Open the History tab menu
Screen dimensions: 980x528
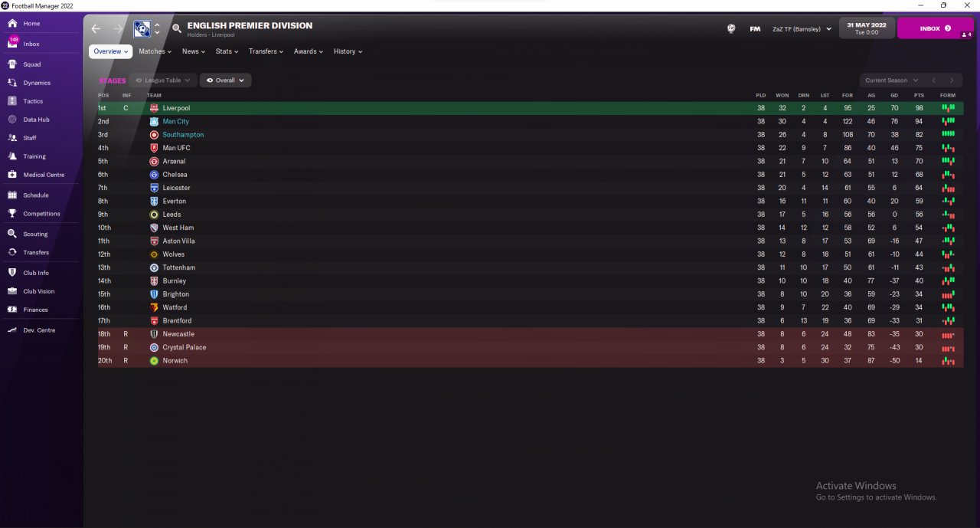point(348,51)
